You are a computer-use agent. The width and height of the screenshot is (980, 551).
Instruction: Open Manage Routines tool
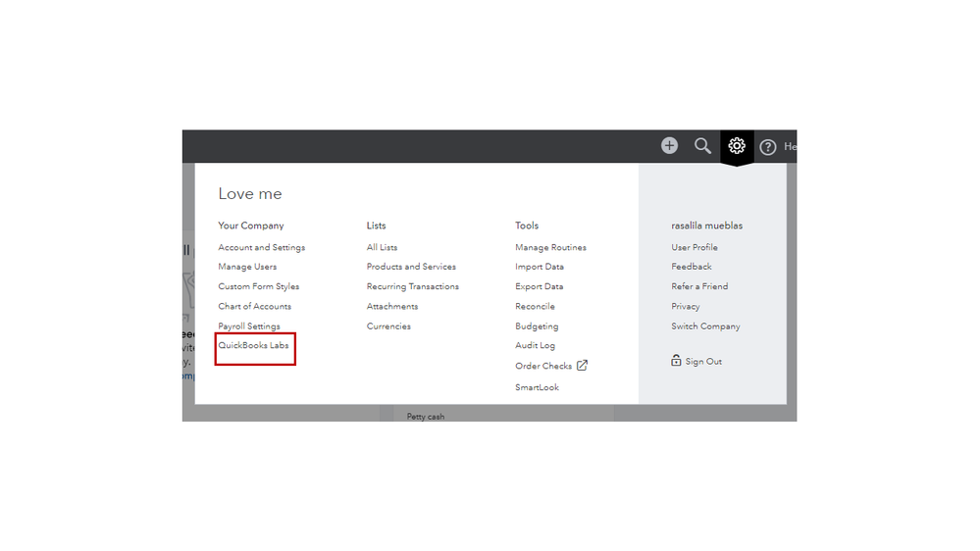coord(550,247)
